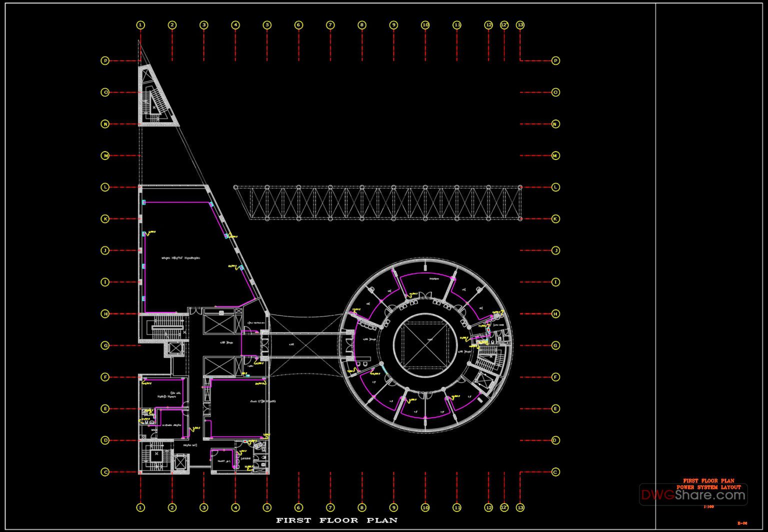Expand the duplicate bubble 12 pair near column 13

point(503,23)
